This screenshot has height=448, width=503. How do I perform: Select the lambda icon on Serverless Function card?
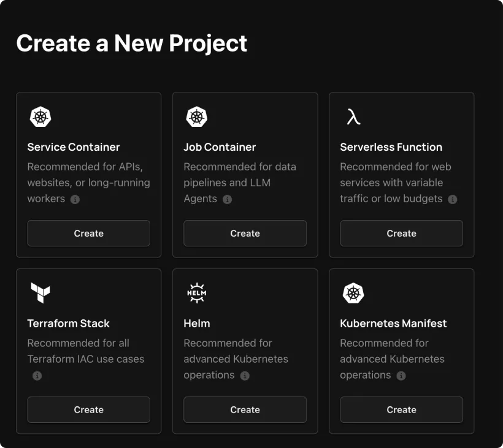coord(353,116)
